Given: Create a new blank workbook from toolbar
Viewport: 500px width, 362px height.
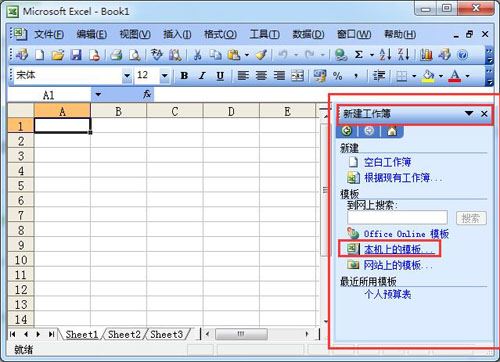Looking at the screenshot, I should click(40, 55).
